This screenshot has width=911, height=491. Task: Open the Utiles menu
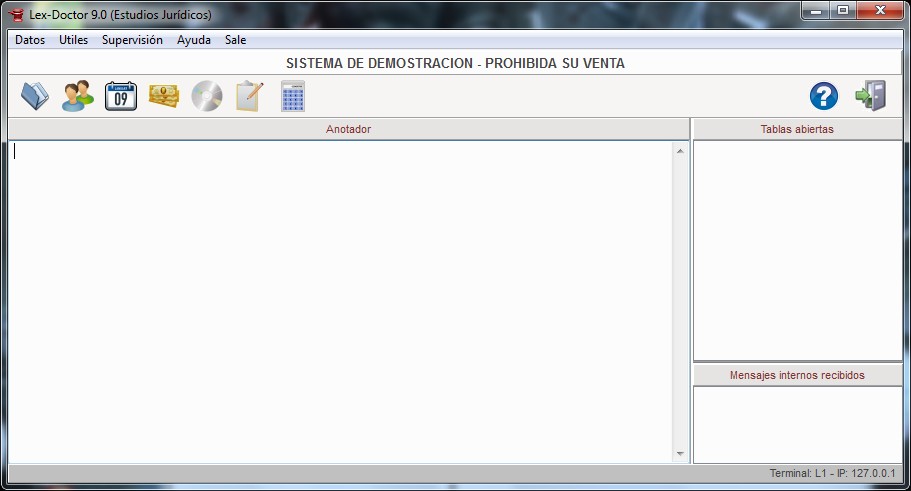[x=73, y=40]
